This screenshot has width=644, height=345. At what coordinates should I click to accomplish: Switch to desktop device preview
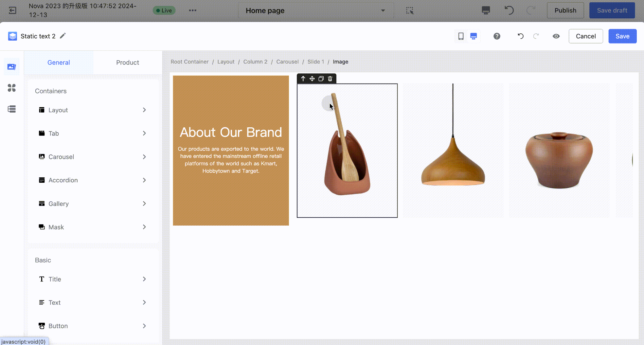(474, 36)
